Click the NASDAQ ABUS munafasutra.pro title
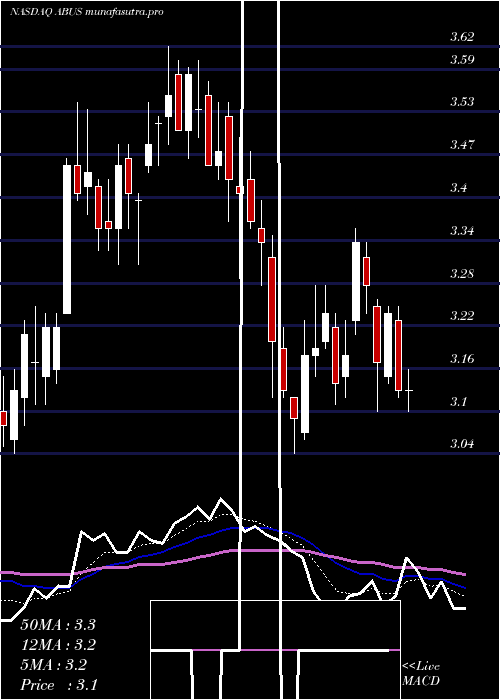 pyautogui.click(x=87, y=12)
